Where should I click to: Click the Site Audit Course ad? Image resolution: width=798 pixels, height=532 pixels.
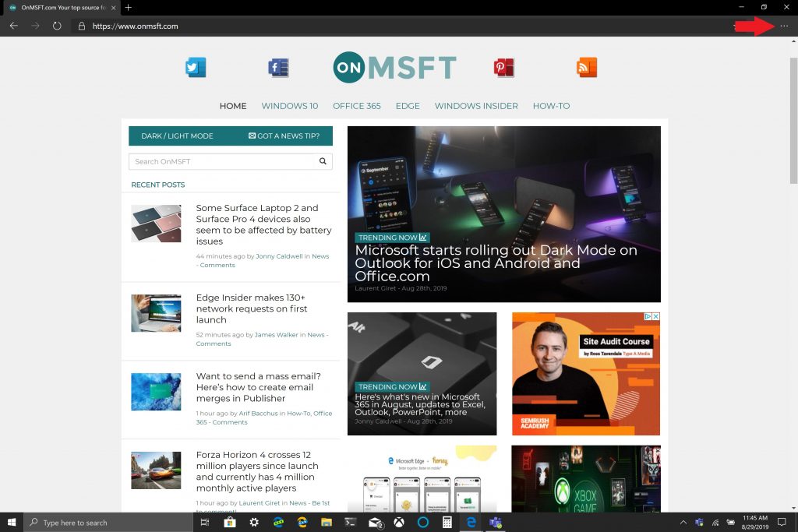pos(586,374)
